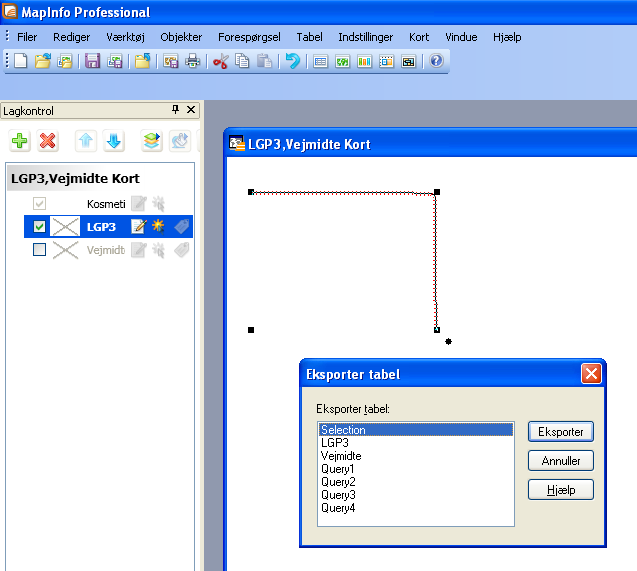
Task: Select Query4 in export table list
Action: 416,508
